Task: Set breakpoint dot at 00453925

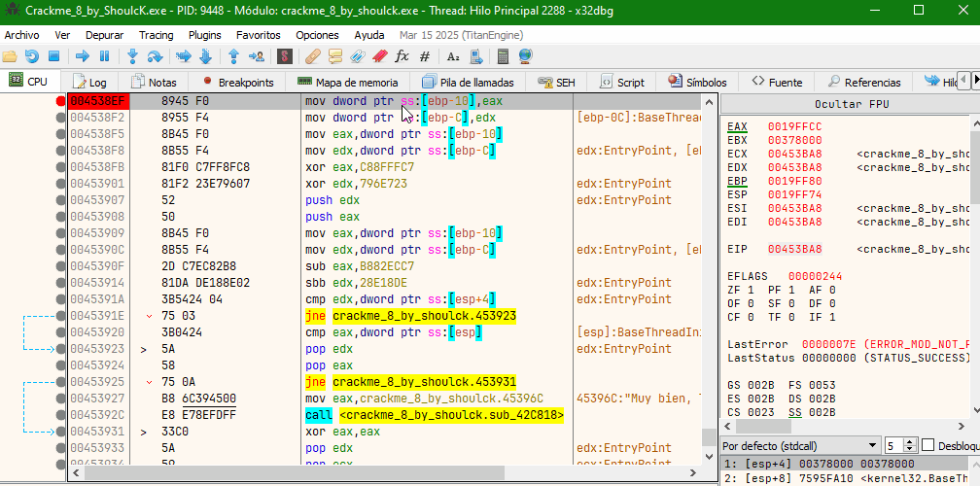Action: click(x=60, y=382)
